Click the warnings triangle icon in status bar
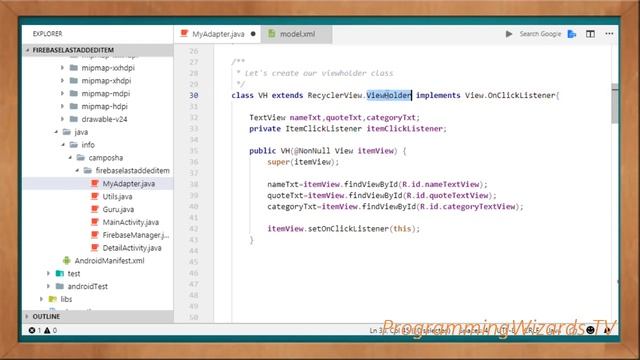 point(47,330)
